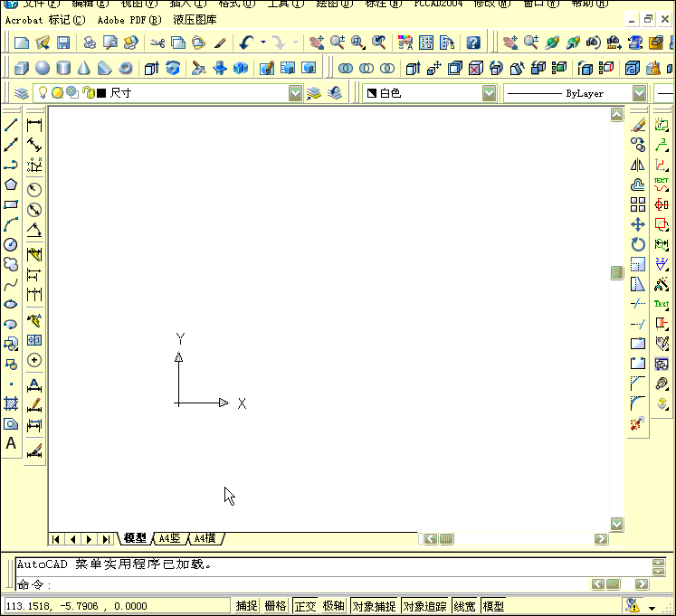This screenshot has height=616, width=676.
Task: Click the vertical scrollbar up arrow
Action: pyautogui.click(x=617, y=115)
